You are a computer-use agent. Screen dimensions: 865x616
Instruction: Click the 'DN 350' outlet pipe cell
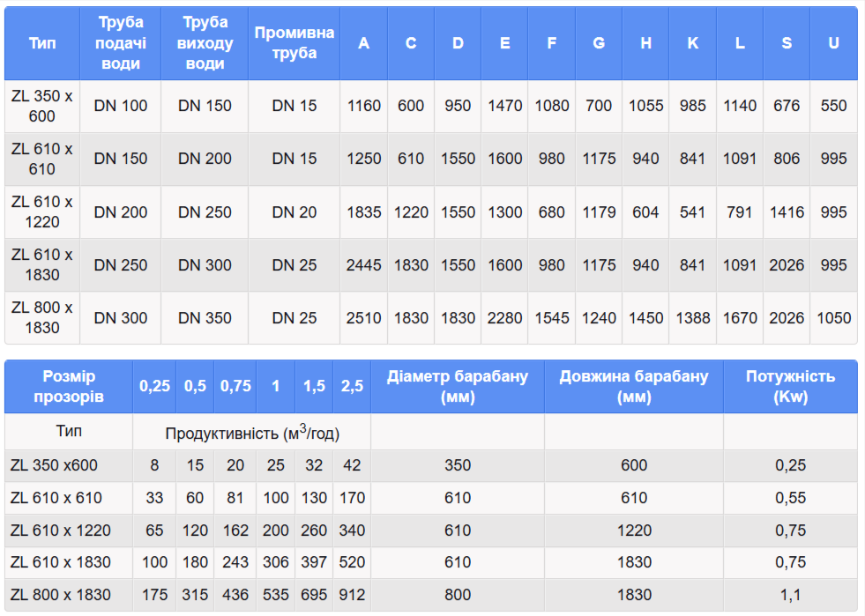point(205,318)
